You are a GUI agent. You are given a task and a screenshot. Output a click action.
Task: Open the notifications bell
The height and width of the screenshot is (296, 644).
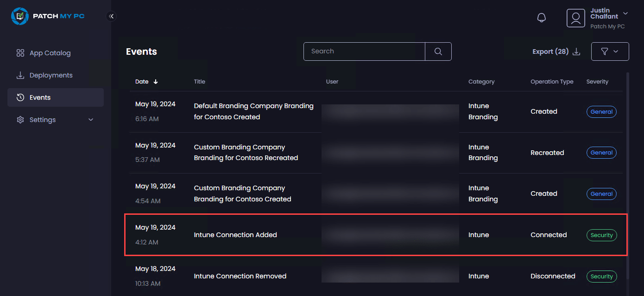pos(541,18)
